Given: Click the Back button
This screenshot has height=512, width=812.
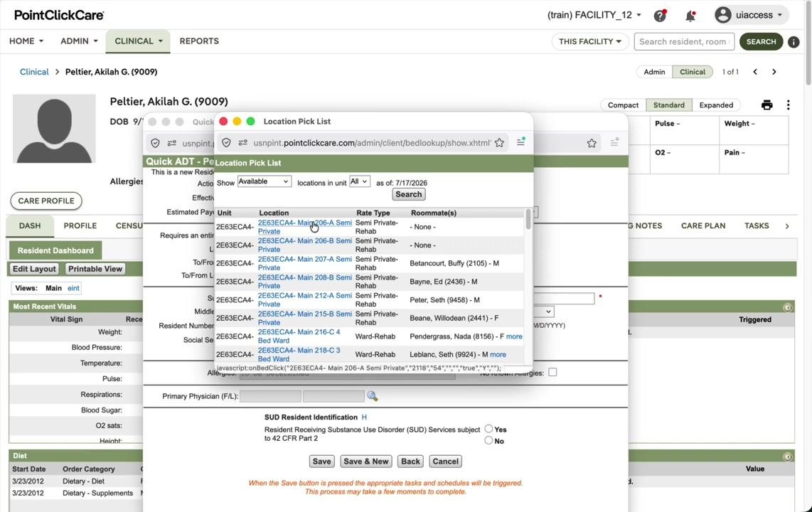Looking at the screenshot, I should point(410,462).
